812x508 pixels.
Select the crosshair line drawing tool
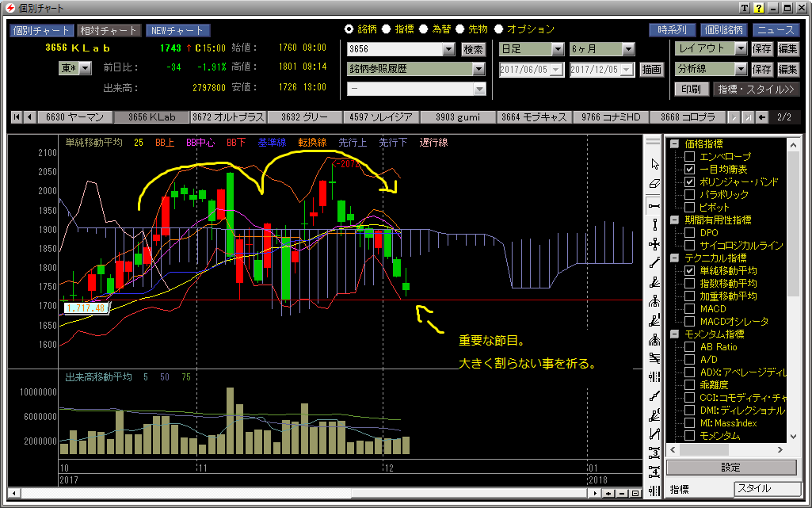pyautogui.click(x=654, y=243)
